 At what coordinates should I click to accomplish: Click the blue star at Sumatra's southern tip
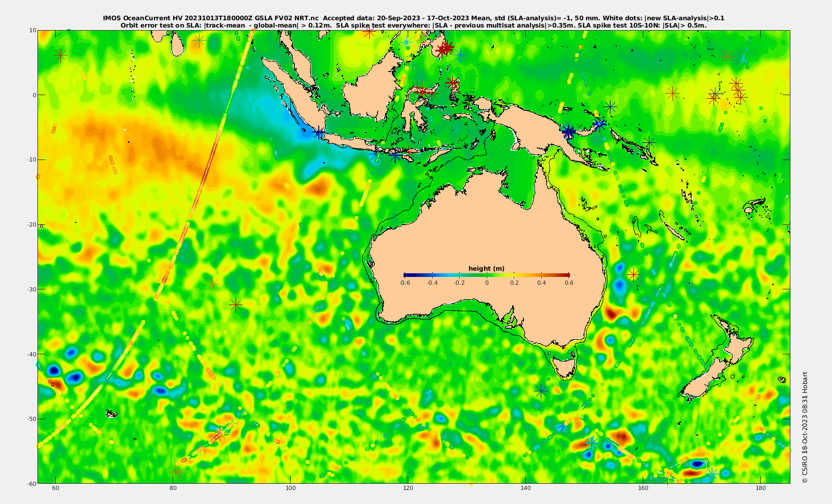318,132
